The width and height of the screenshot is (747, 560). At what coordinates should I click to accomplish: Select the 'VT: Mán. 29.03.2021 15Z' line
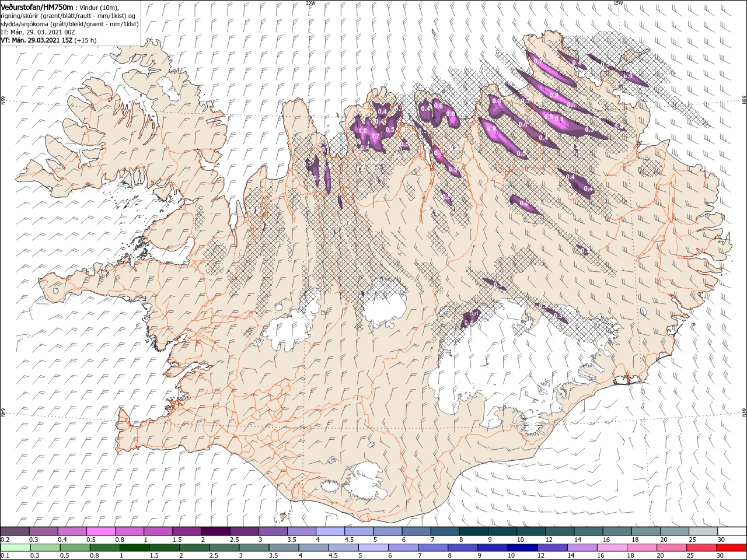[x=37, y=40]
